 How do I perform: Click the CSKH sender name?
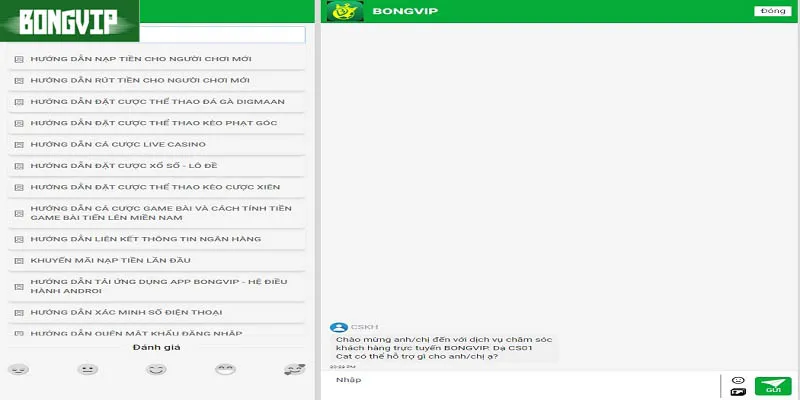(x=364, y=327)
